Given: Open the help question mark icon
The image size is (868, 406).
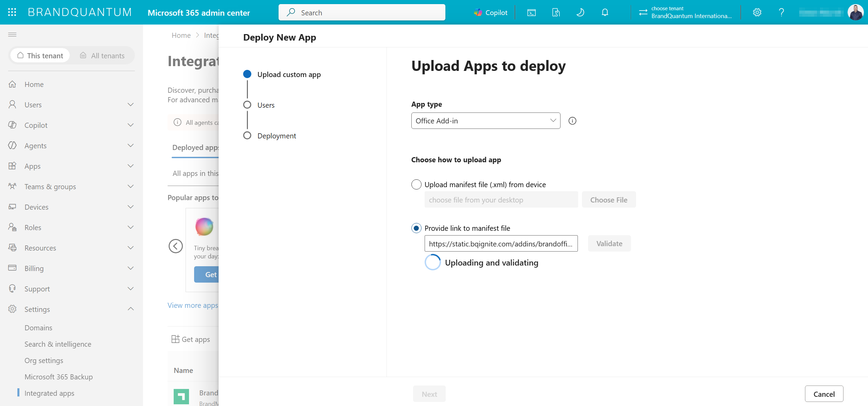Looking at the screenshot, I should (782, 13).
